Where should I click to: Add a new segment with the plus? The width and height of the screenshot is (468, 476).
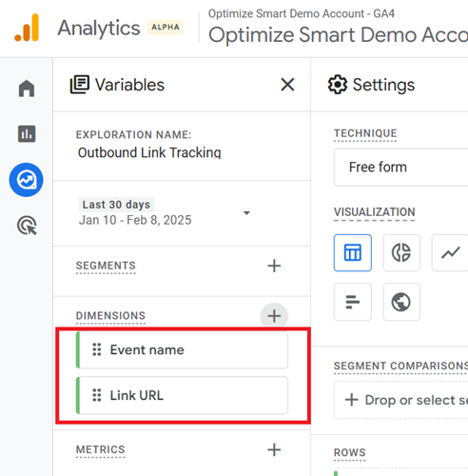tap(274, 266)
